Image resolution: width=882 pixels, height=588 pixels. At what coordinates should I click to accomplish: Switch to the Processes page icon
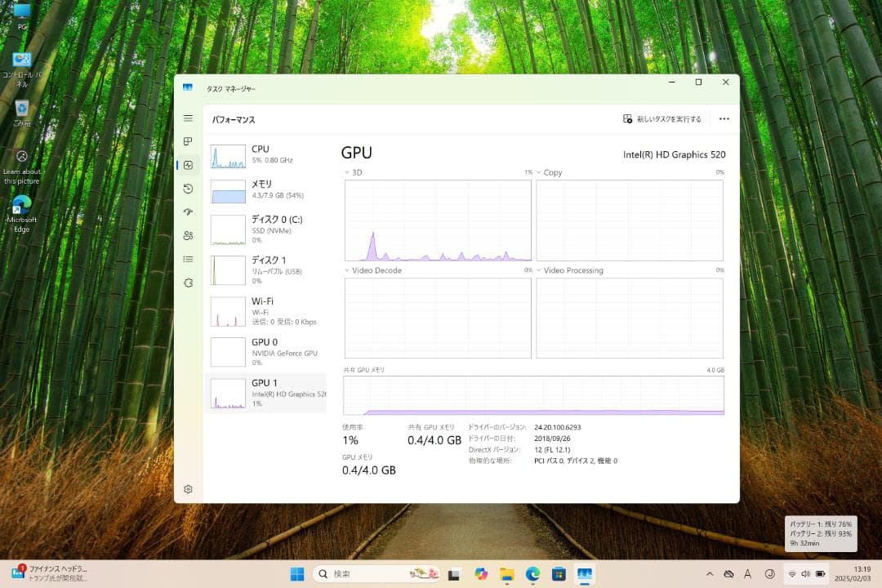point(188,140)
